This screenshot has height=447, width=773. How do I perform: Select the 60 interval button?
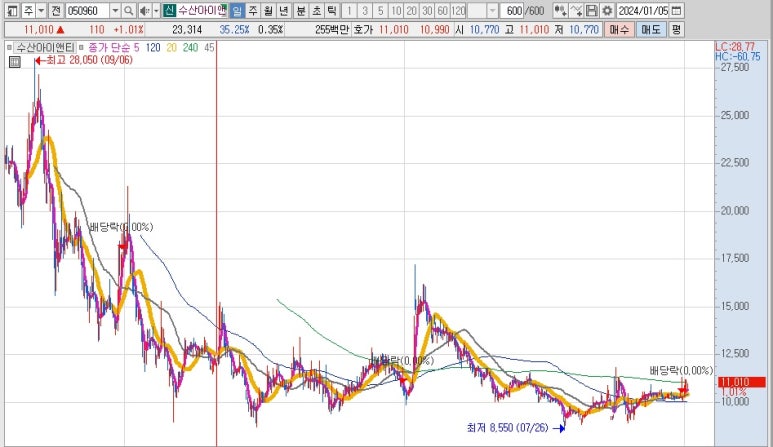(443, 10)
